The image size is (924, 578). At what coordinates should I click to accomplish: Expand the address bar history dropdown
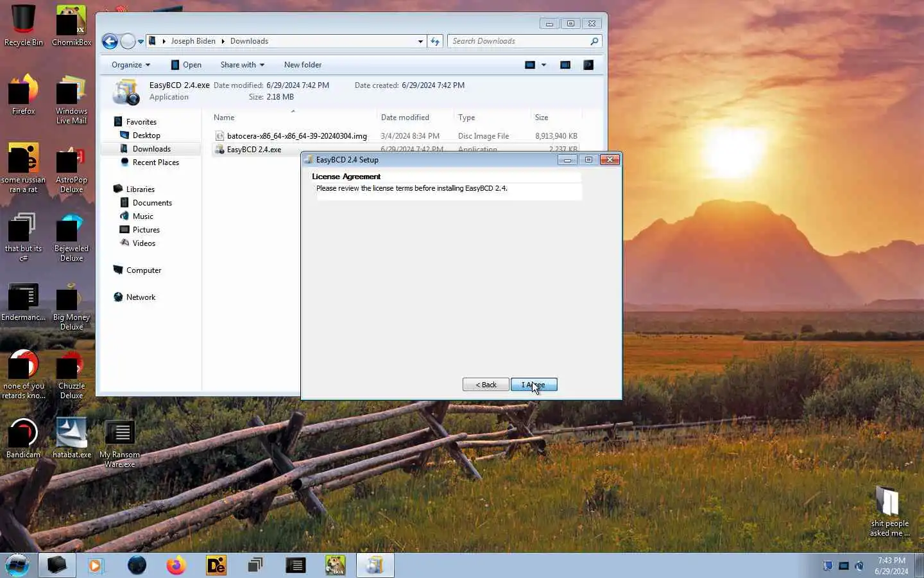click(x=420, y=41)
